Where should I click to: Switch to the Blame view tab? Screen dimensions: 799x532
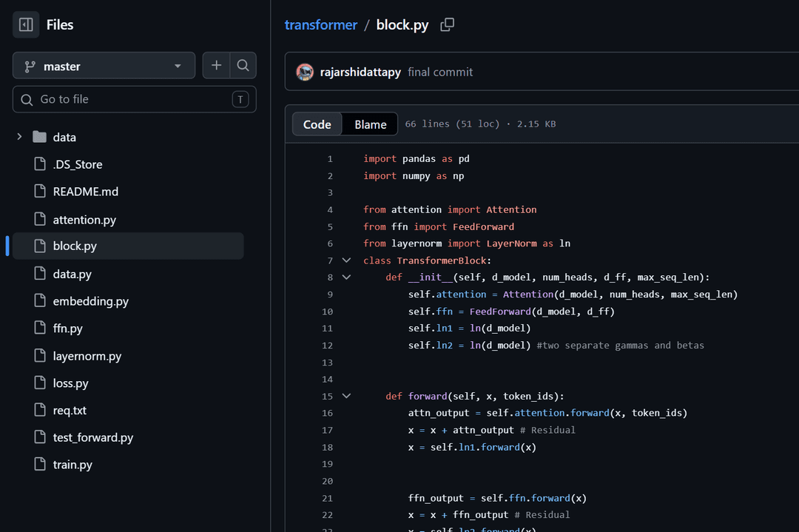[x=371, y=124]
